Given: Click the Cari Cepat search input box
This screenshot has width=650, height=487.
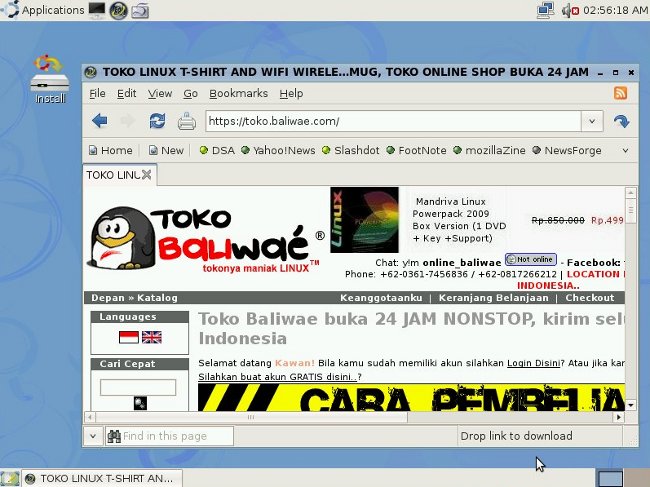Looking at the screenshot, I should coord(138,388).
